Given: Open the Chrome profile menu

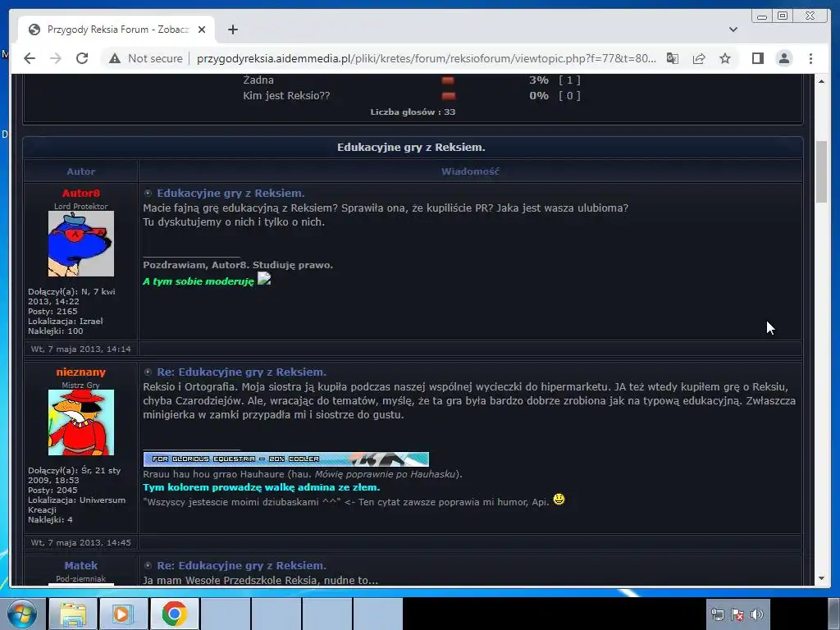Looking at the screenshot, I should pyautogui.click(x=783, y=58).
